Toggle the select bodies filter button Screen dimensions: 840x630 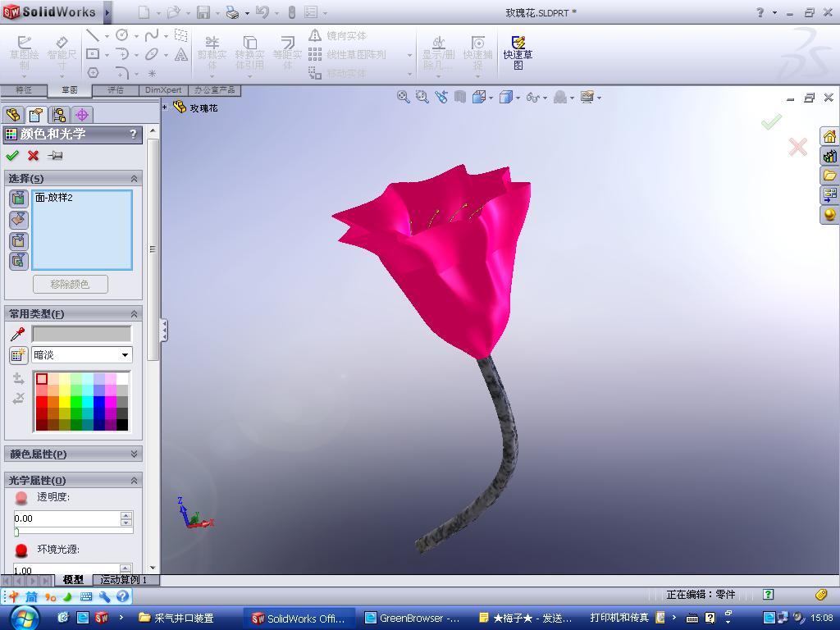[19, 240]
